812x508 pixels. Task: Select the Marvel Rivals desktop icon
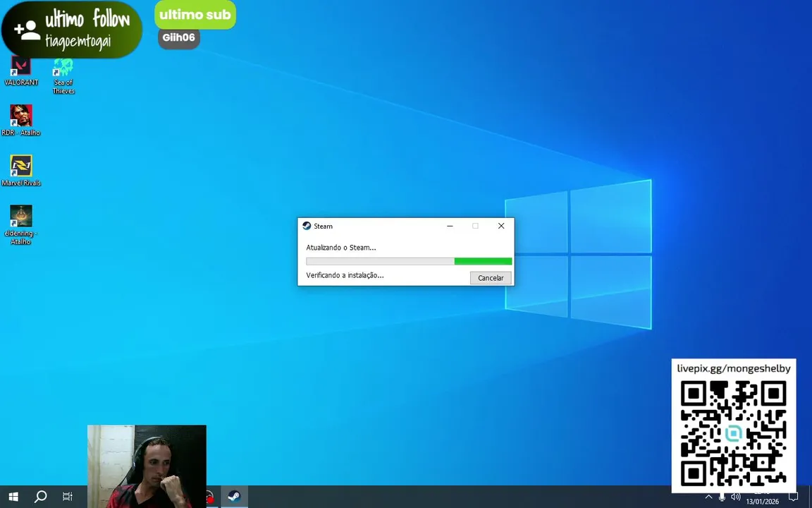click(x=20, y=171)
